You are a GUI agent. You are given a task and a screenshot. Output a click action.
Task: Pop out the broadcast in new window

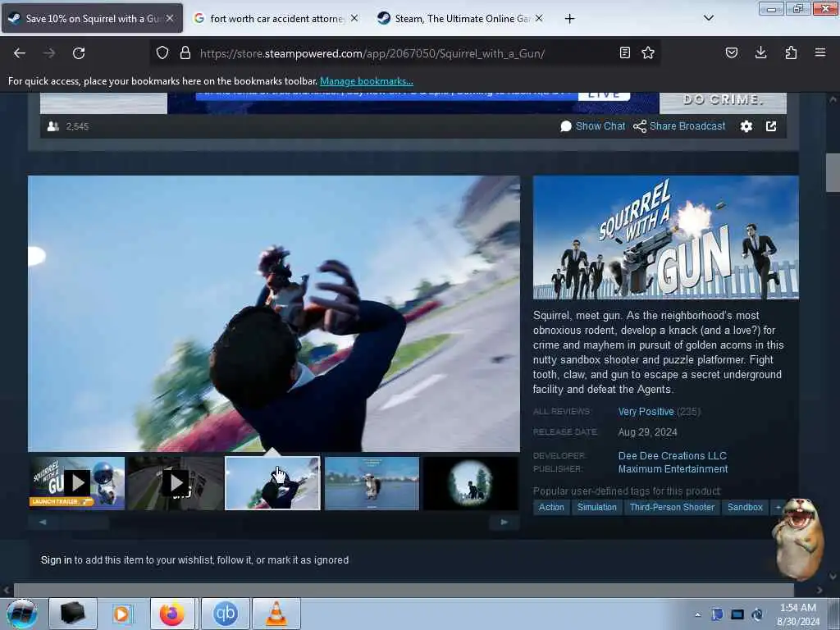coord(771,126)
